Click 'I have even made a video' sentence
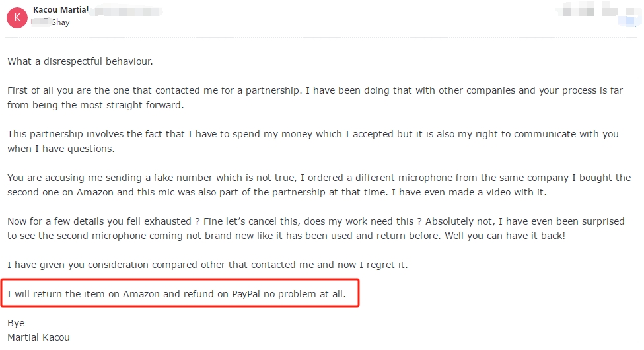Image resolution: width=644 pixels, height=350 pixels. (x=469, y=192)
